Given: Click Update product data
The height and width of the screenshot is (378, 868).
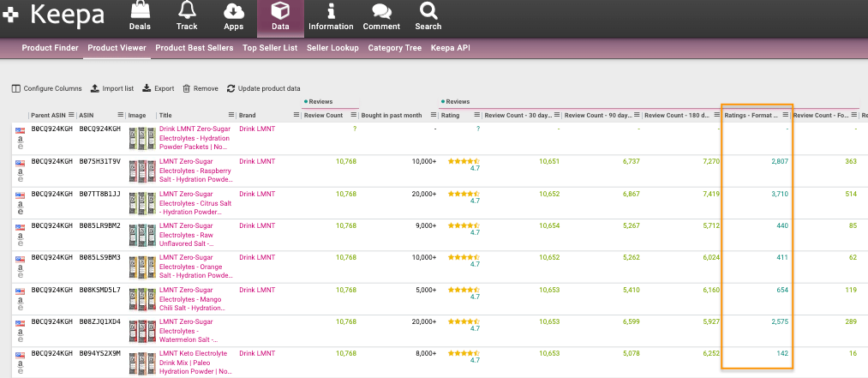Looking at the screenshot, I should [264, 88].
